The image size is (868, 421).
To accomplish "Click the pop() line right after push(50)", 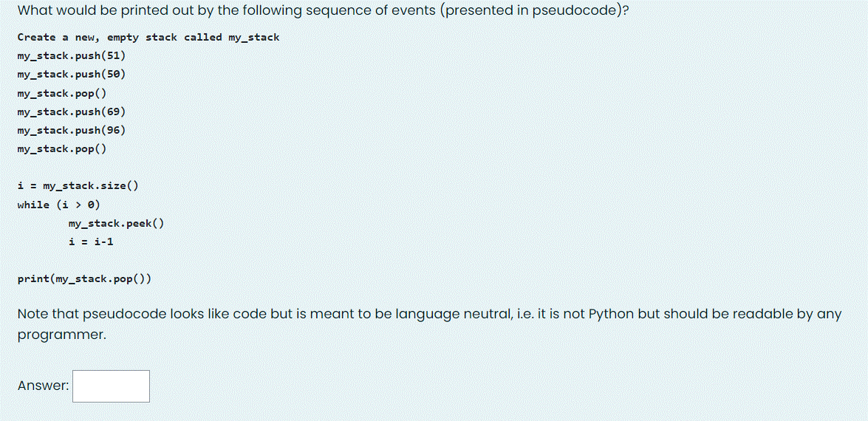I will [62, 93].
